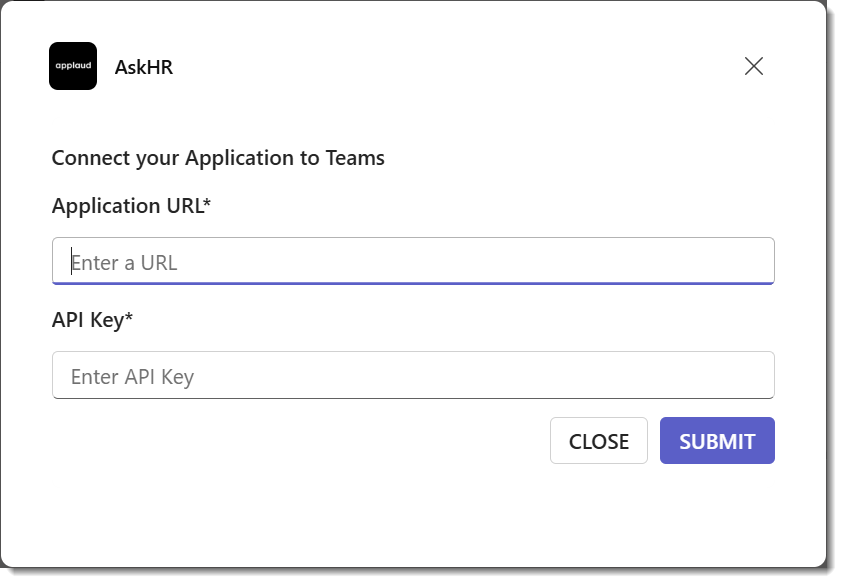Screen dimensions: 842x583
Task: Click into the API Key input field
Action: (413, 375)
